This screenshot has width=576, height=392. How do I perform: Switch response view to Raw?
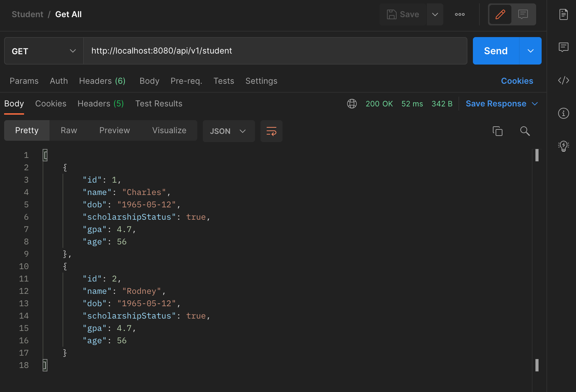[69, 130]
